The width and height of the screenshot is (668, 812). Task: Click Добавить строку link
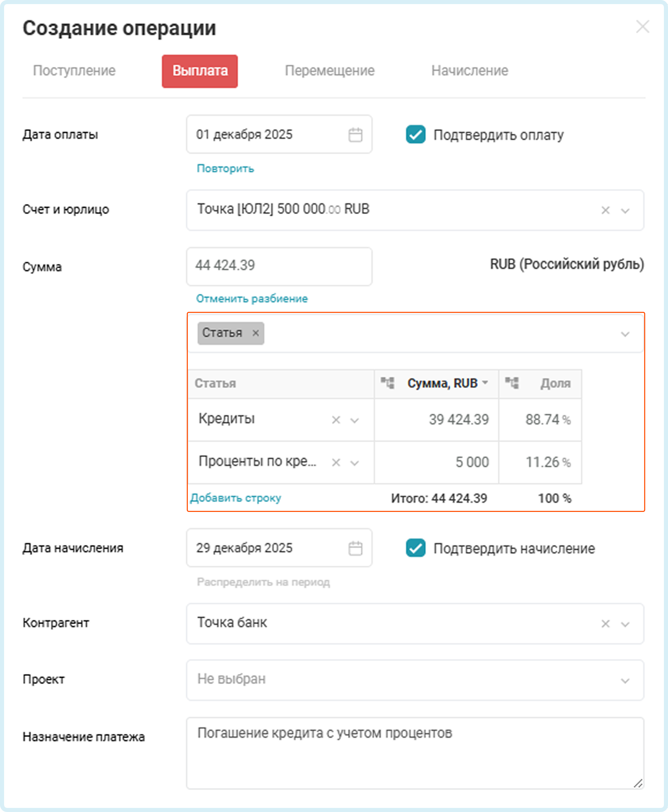coord(236,498)
